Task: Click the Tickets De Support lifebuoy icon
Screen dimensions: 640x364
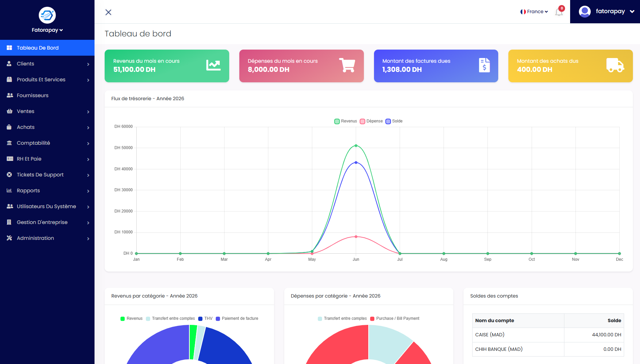Action: point(9,175)
